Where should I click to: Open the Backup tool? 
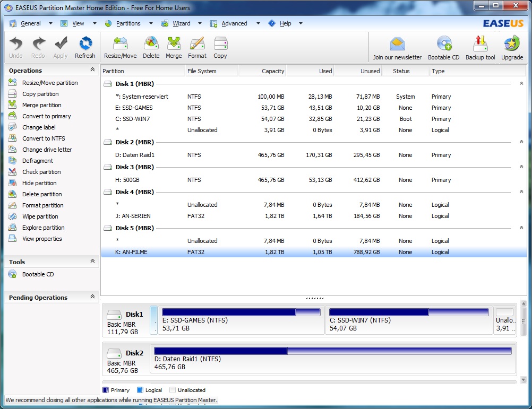(480, 48)
